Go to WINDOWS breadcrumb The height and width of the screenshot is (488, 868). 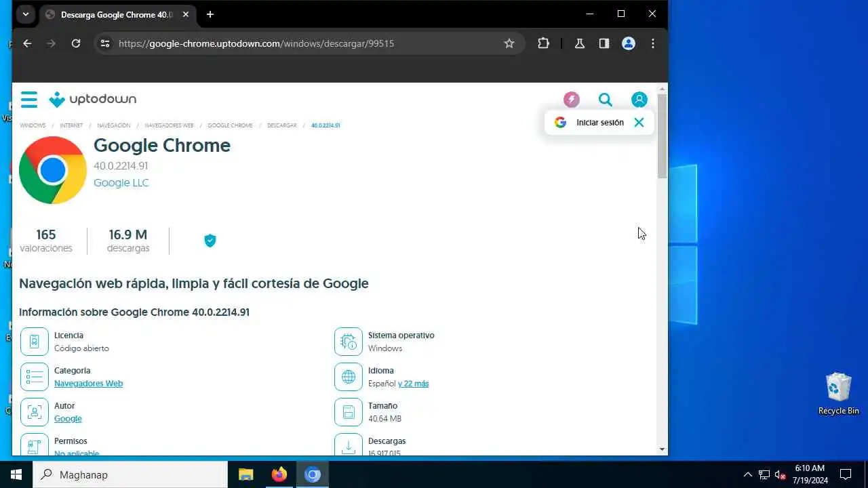coord(33,126)
